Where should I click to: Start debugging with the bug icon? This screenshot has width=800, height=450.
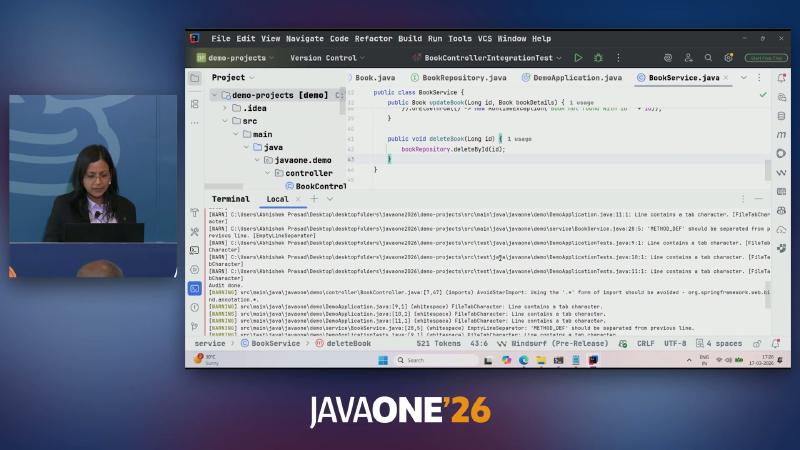[x=598, y=58]
